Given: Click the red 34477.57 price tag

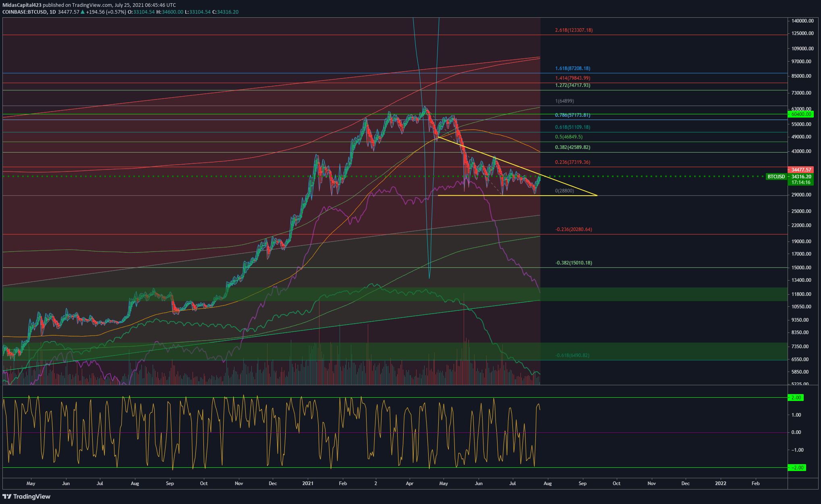Looking at the screenshot, I should pos(800,170).
